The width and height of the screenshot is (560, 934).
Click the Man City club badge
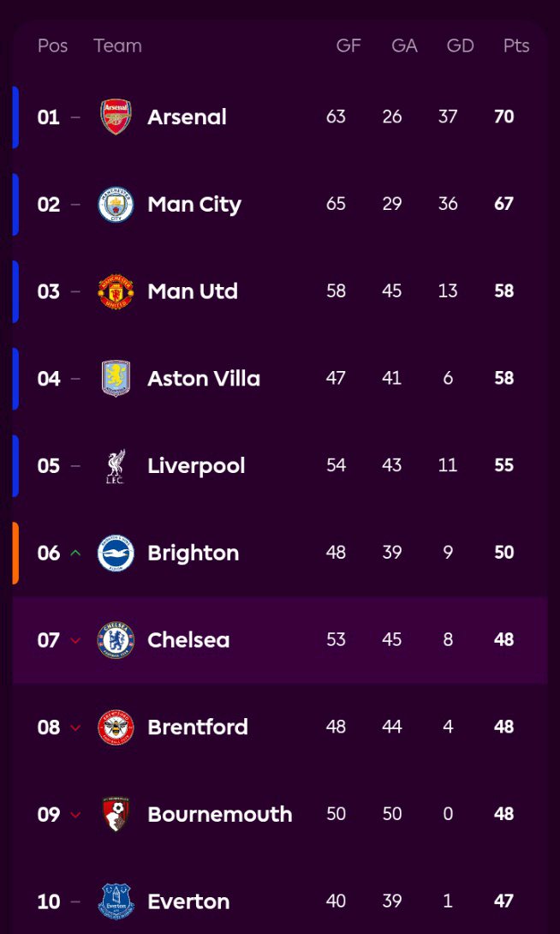click(x=116, y=204)
